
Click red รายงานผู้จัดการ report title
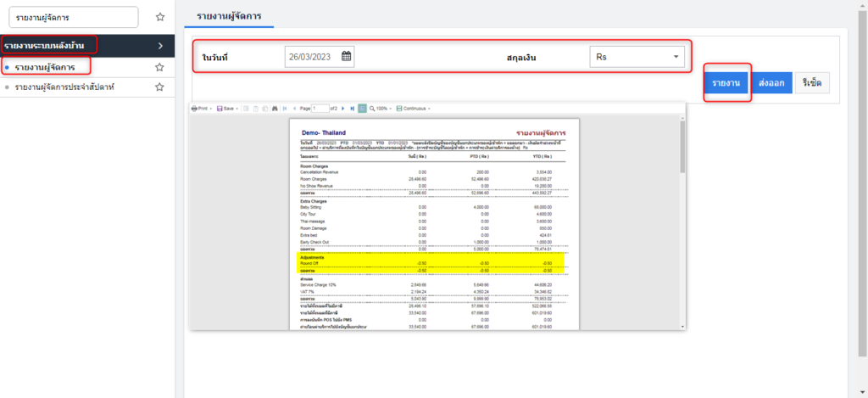click(x=540, y=133)
